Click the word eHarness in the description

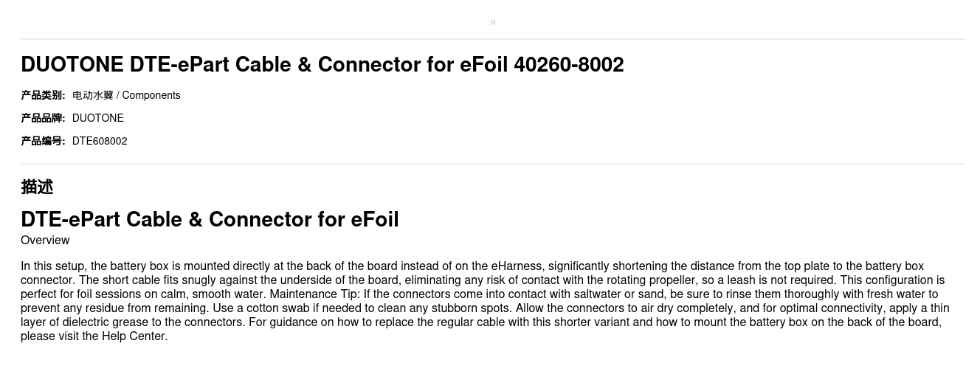(517, 266)
